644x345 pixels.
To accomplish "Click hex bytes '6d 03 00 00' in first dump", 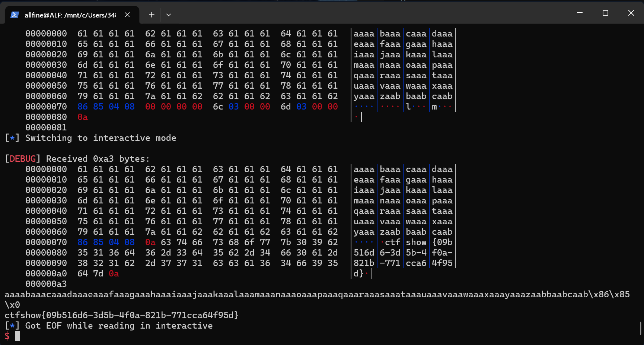I will click(x=309, y=107).
